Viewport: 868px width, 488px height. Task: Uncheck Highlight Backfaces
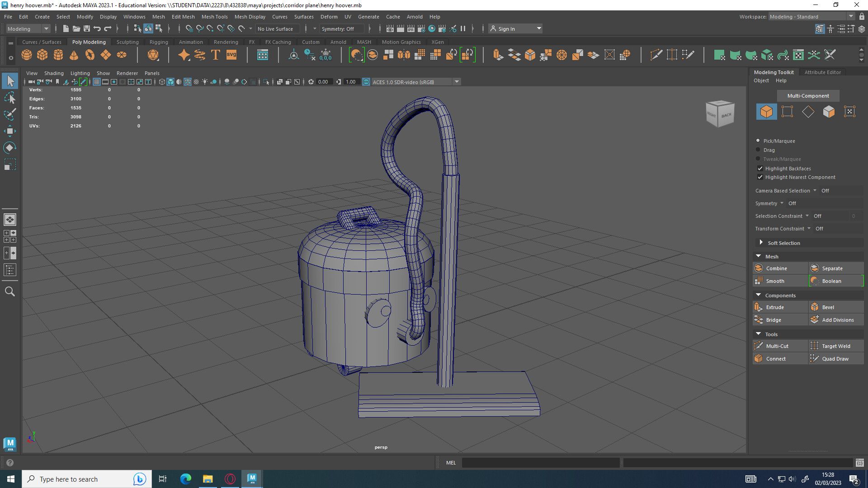coord(760,168)
